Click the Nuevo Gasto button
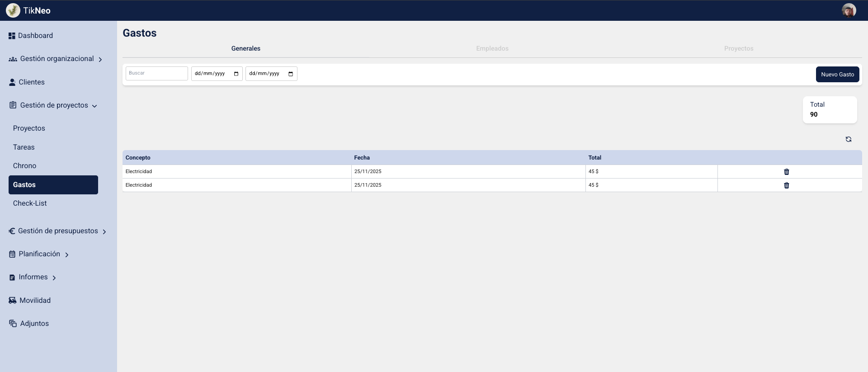The height and width of the screenshot is (372, 868). tap(837, 75)
